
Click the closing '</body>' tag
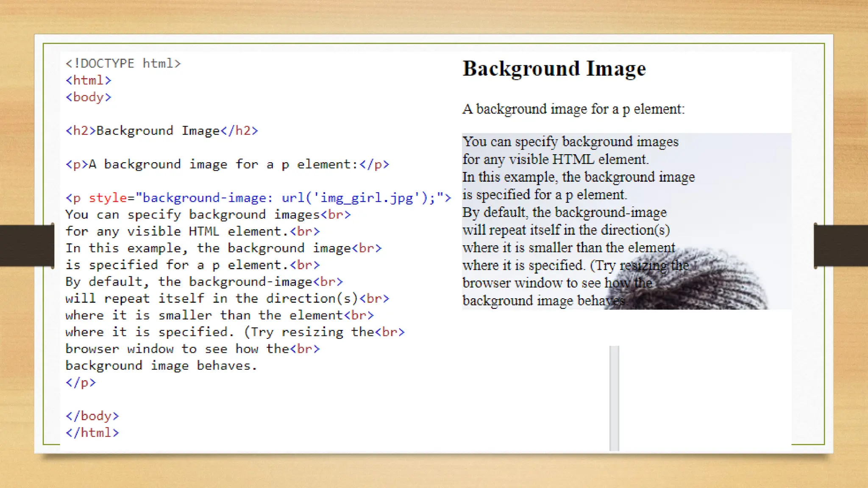(x=92, y=416)
